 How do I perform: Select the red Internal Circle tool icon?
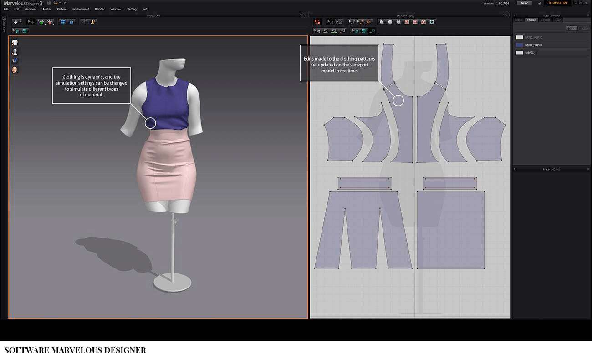pos(424,22)
